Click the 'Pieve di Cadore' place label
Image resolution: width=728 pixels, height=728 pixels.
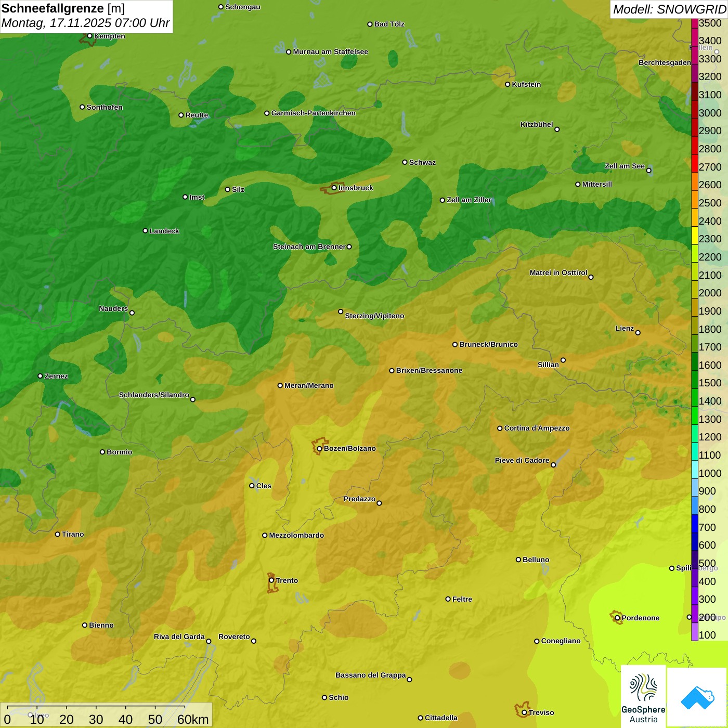tap(522, 460)
